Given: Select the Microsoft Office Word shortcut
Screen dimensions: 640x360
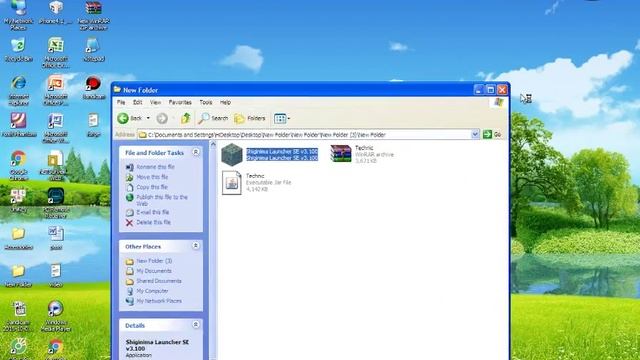Looking at the screenshot, I should 56,128.
